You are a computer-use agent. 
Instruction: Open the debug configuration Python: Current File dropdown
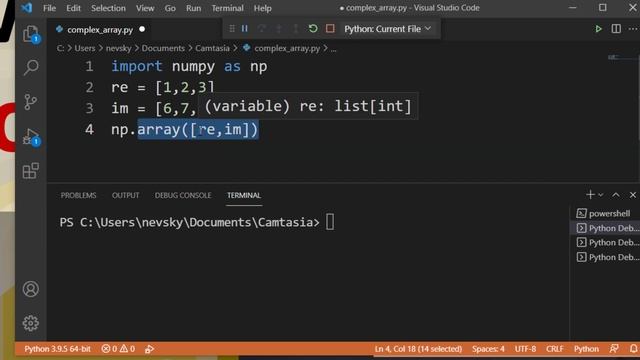pos(387,29)
